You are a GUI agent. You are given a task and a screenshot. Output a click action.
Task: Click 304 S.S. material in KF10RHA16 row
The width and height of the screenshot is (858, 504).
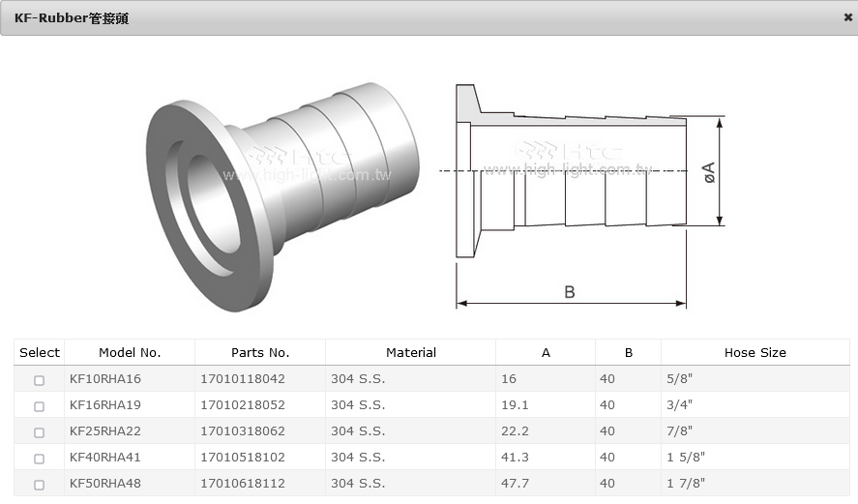358,378
